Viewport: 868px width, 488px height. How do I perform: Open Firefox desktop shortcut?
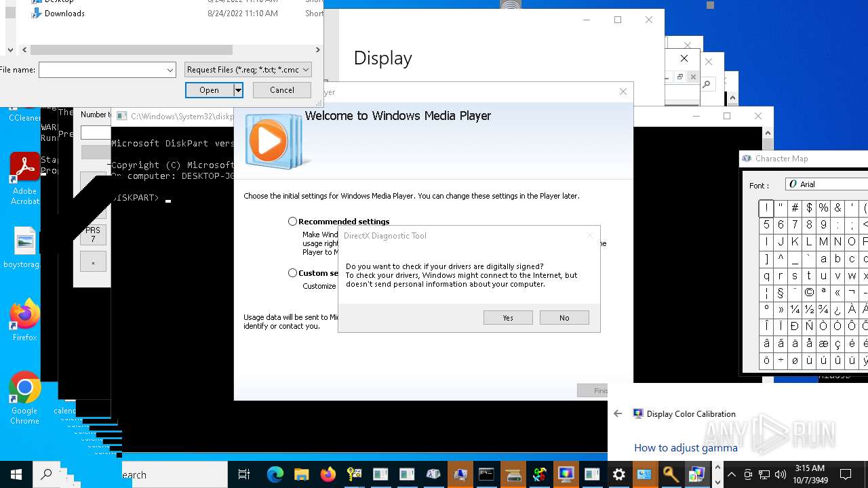(x=25, y=320)
